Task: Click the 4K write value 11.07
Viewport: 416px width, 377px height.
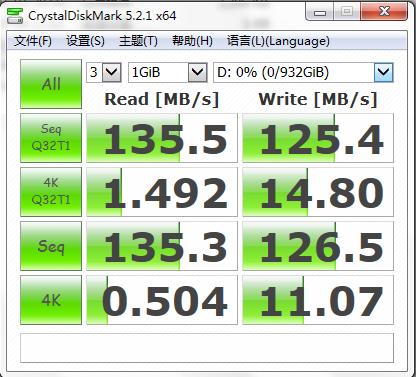Action: pos(318,300)
